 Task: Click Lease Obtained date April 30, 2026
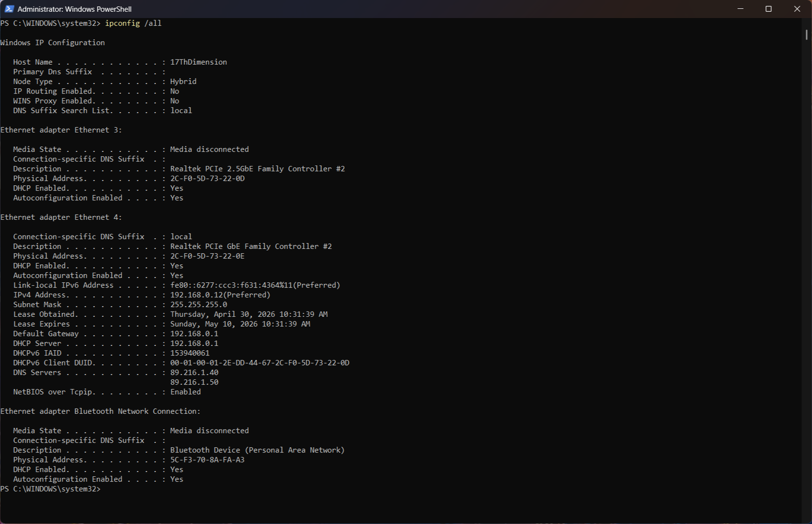click(x=249, y=314)
